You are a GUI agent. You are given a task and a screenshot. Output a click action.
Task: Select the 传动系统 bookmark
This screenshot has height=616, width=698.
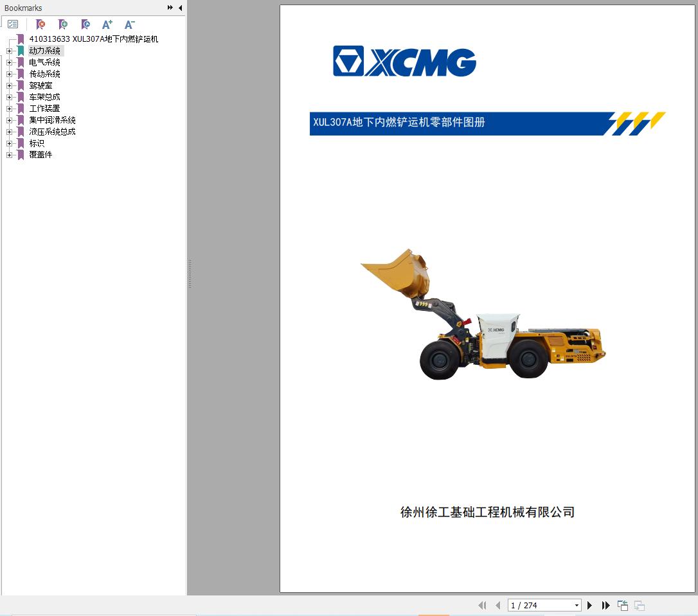44,74
